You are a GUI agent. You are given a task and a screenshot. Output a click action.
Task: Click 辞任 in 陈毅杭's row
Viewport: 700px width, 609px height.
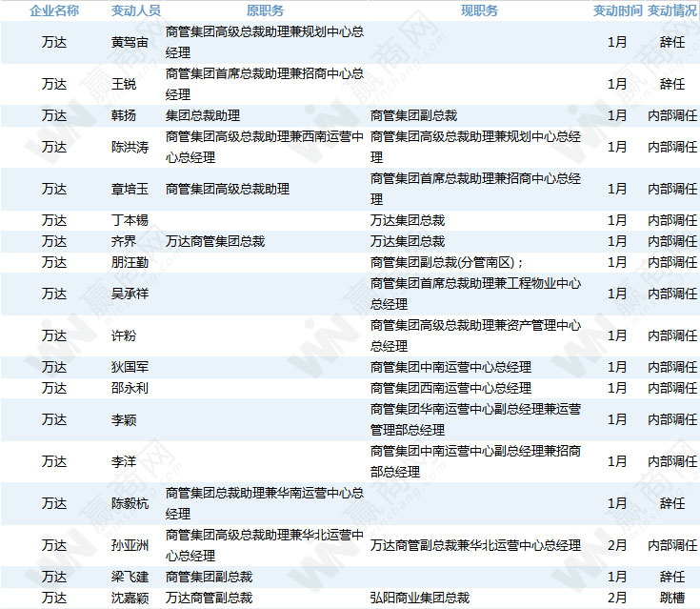(x=671, y=503)
